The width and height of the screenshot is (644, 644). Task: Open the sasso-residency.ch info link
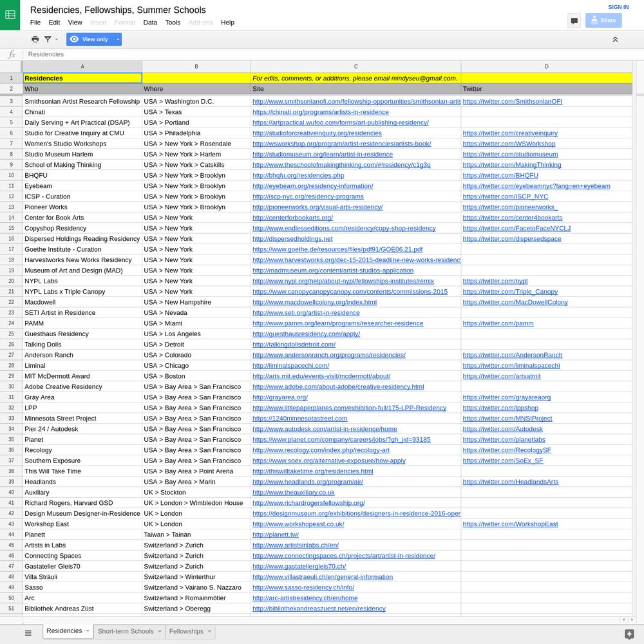point(303,588)
